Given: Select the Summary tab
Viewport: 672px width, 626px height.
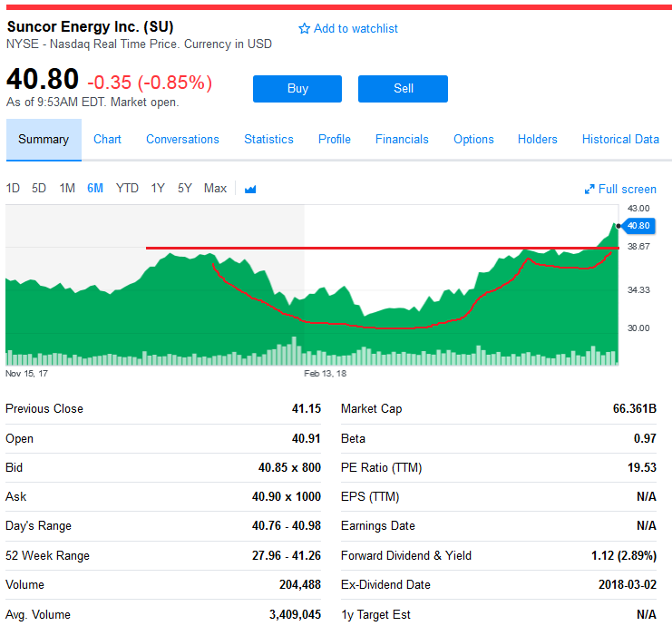Looking at the screenshot, I should click(44, 140).
